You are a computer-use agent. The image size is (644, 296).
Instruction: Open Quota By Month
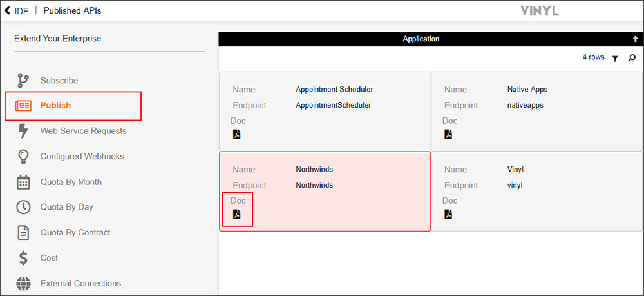(x=71, y=182)
